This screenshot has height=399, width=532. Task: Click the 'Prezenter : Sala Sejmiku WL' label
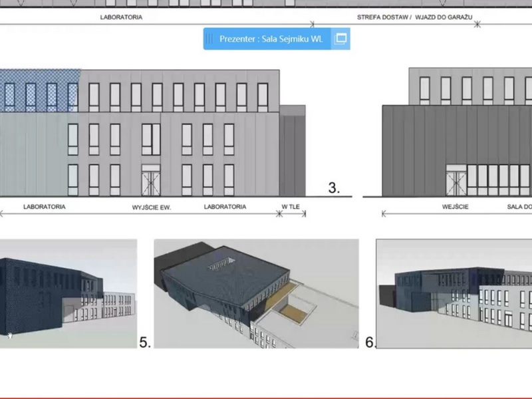click(x=271, y=39)
